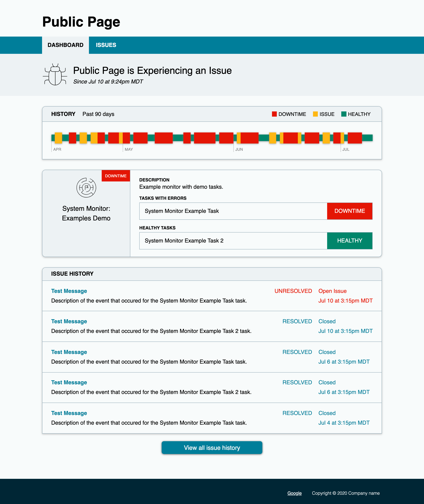Click the DOWNTIME badge on monitor card

116,176
